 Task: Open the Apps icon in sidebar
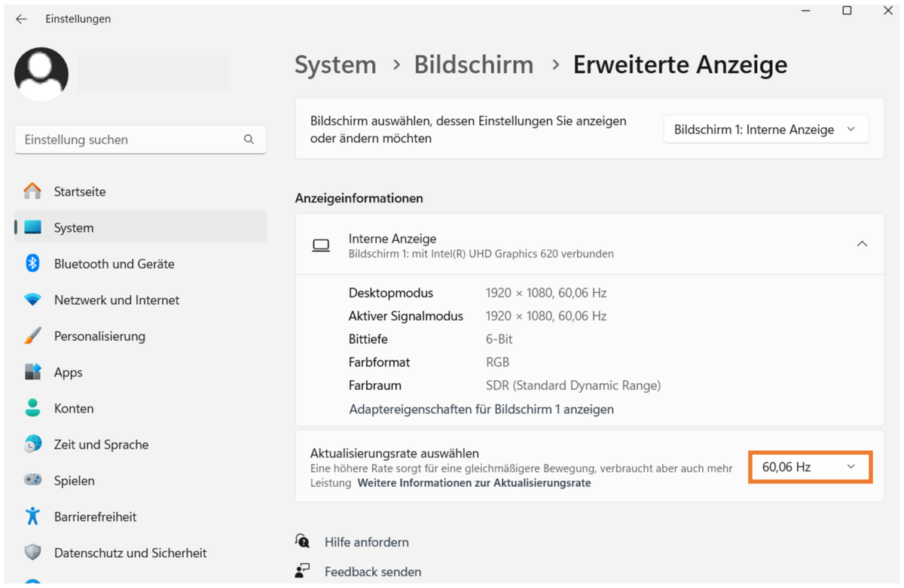[32, 372]
